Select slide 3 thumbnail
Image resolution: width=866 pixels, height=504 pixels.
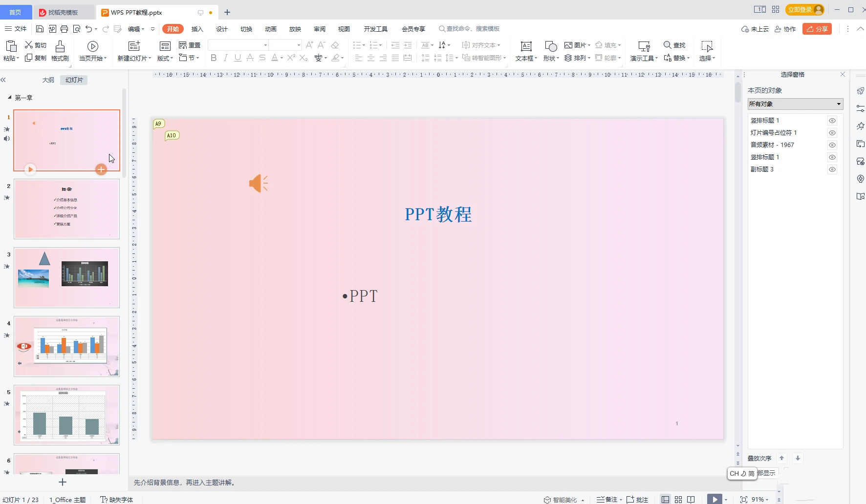tap(67, 277)
